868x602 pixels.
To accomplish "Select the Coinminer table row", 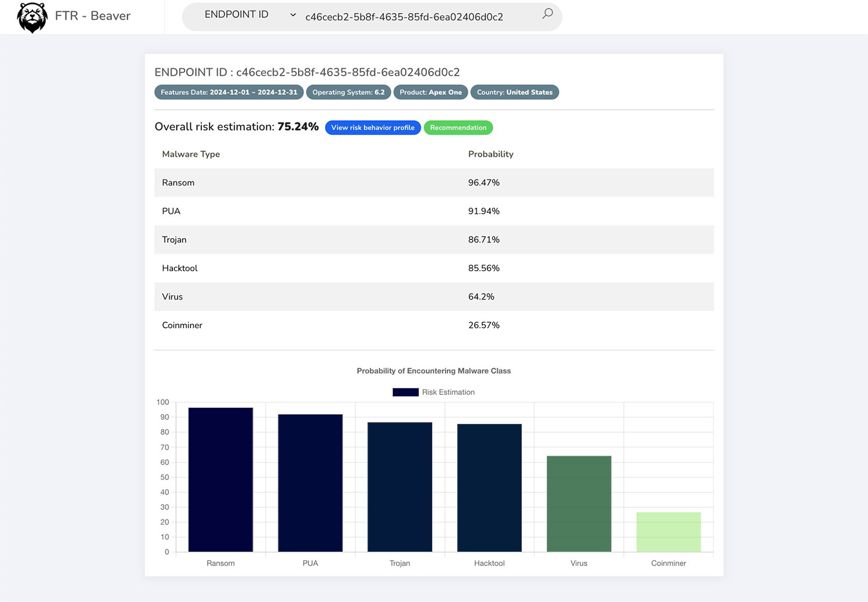I will click(x=433, y=325).
